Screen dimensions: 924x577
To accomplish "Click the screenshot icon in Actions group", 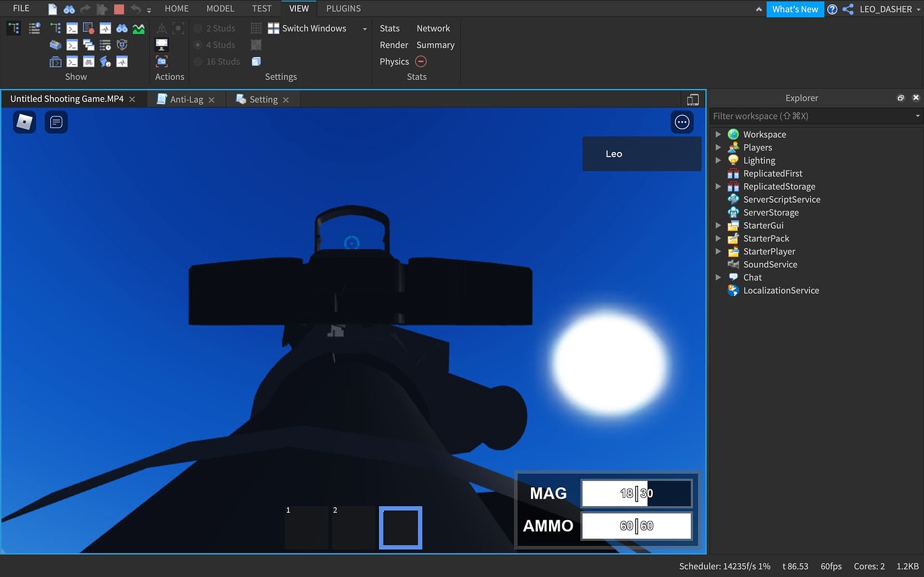I will (161, 62).
